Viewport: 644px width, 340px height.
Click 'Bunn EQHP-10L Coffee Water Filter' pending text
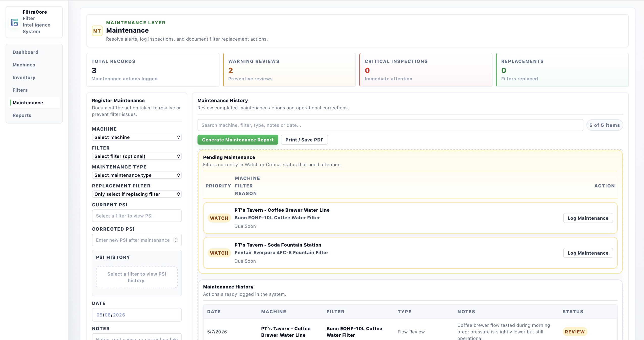click(x=277, y=218)
